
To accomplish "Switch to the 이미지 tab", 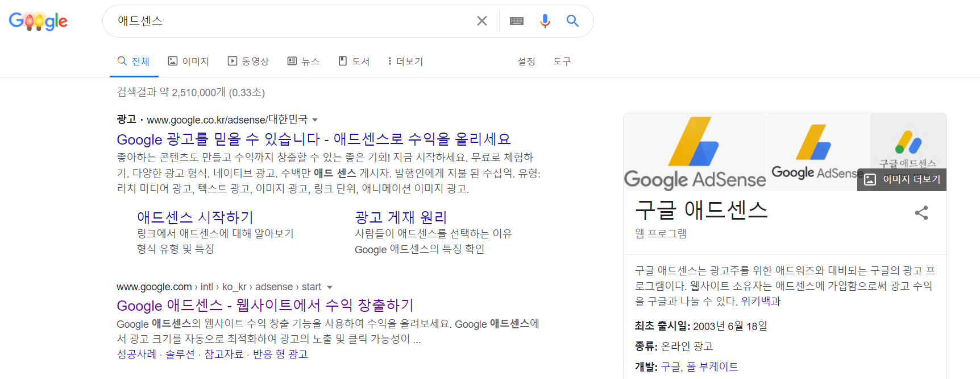I will (189, 61).
